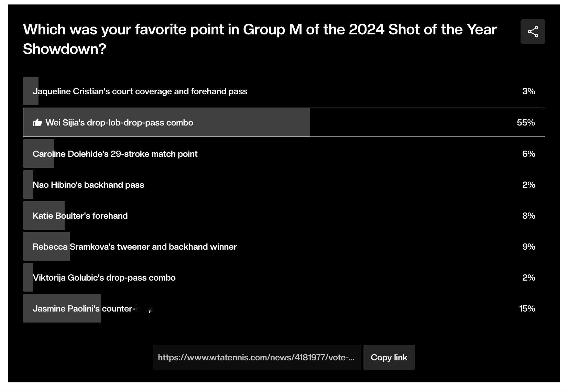Choose Rebecca Sramkova's tweener and backhand winner

pos(284,247)
